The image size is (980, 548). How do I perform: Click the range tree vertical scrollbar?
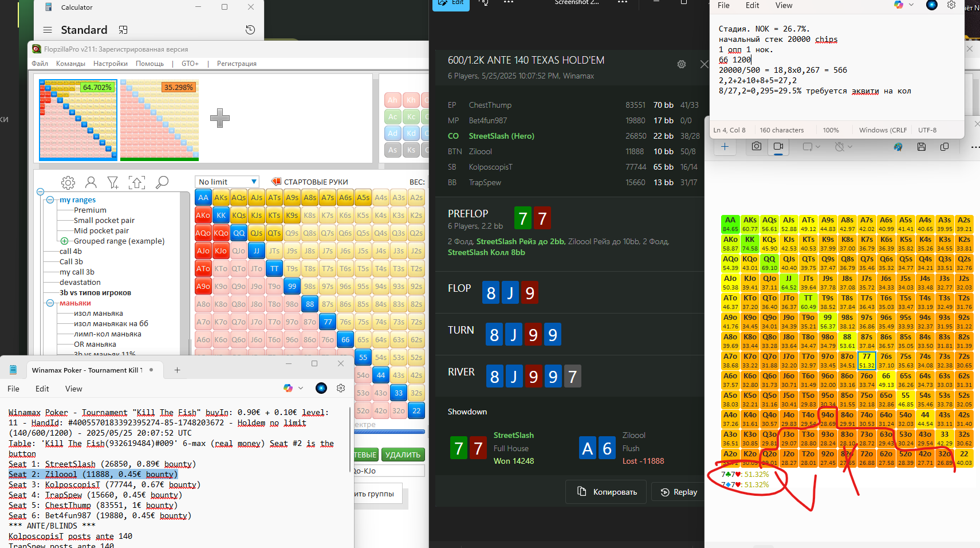(185, 272)
